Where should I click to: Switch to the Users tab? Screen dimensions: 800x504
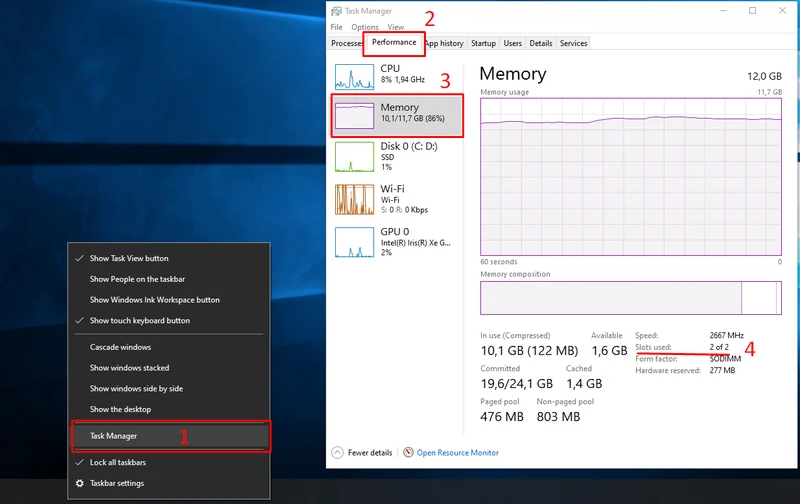pyautogui.click(x=513, y=43)
